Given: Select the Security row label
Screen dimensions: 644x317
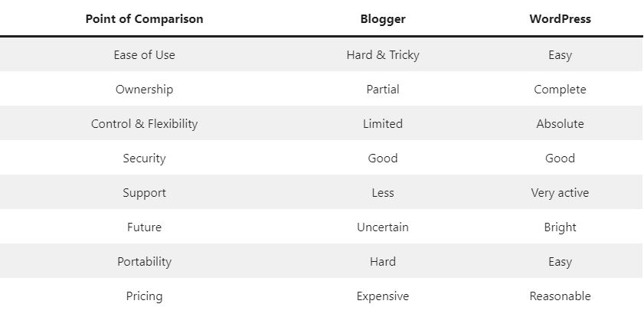Looking at the screenshot, I should (144, 158).
